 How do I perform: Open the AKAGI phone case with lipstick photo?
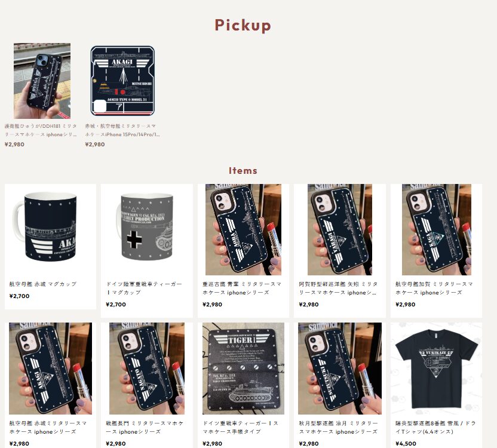[x=50, y=369]
